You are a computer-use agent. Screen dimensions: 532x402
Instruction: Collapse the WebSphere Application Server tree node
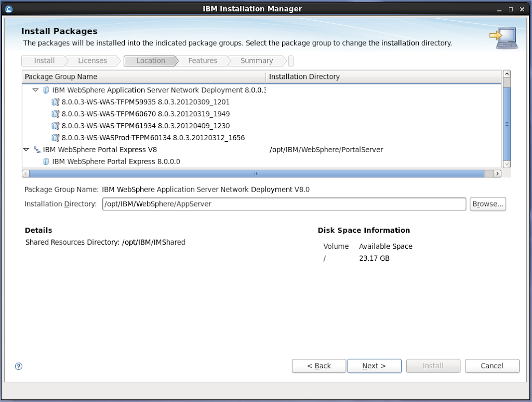(x=35, y=90)
